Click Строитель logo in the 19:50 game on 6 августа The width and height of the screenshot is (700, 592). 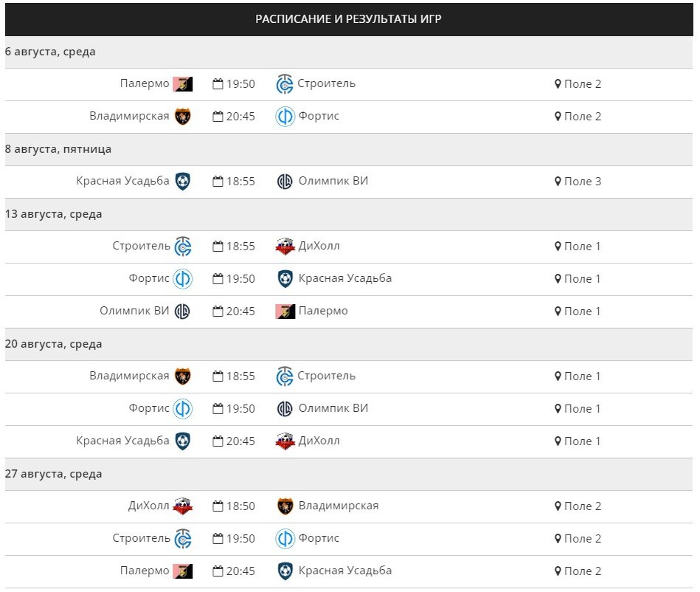point(285,84)
